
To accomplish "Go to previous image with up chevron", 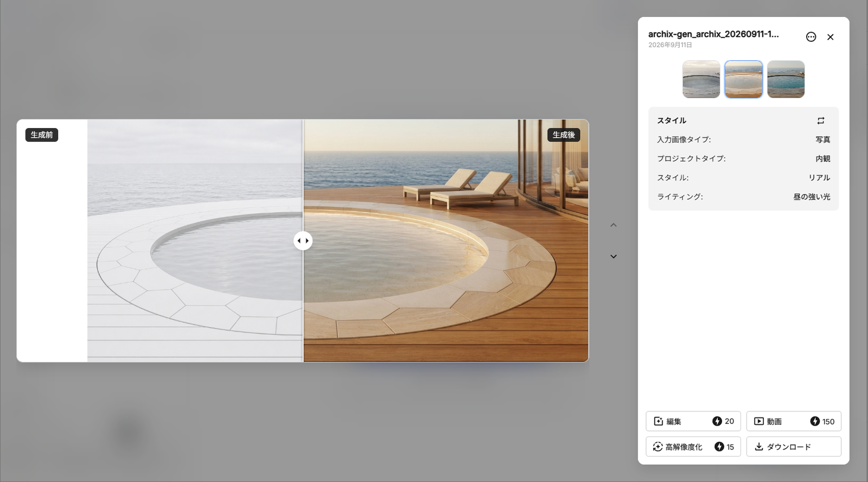I will click(x=614, y=225).
